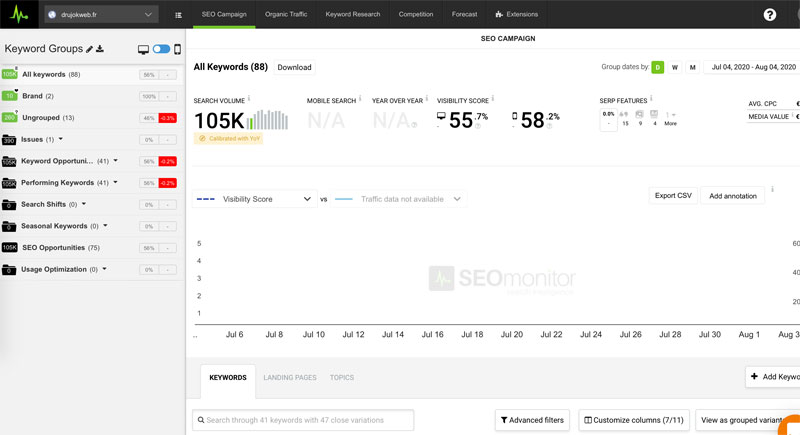Click the SERP Features info icon

pyautogui.click(x=652, y=98)
